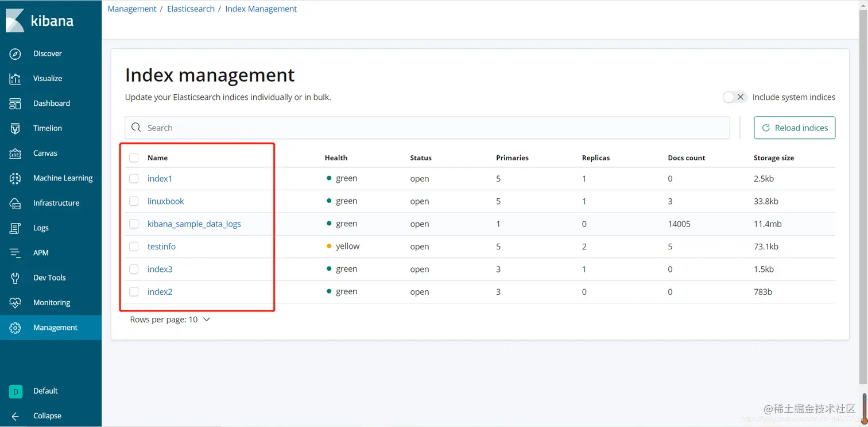868x427 pixels.
Task: Sort by the Primaries column header
Action: pos(512,157)
